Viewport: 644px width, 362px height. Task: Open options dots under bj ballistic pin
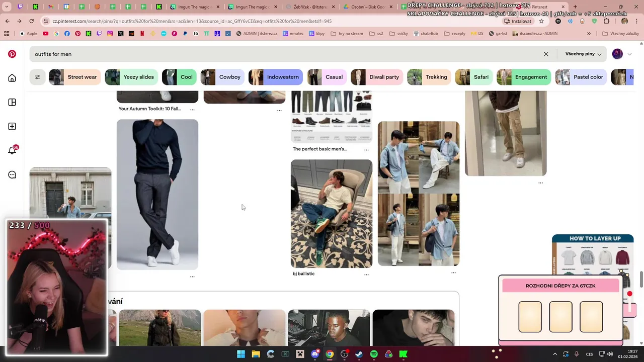click(x=366, y=275)
